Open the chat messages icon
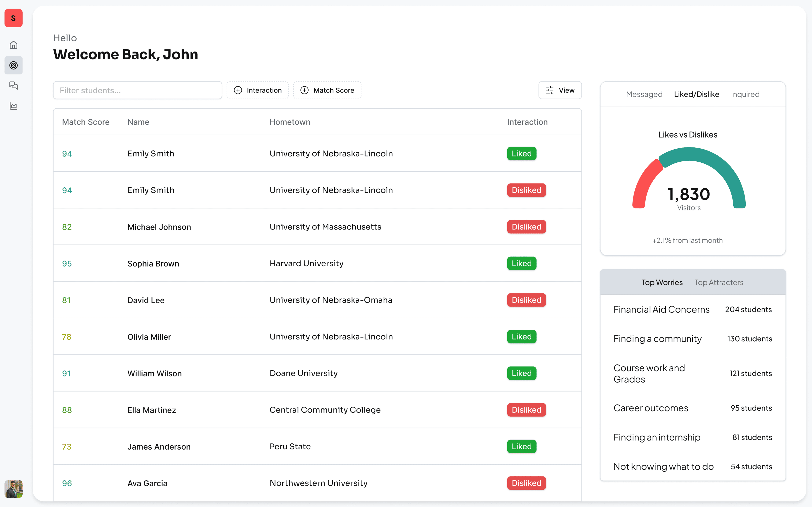Image resolution: width=812 pixels, height=507 pixels. [13, 86]
